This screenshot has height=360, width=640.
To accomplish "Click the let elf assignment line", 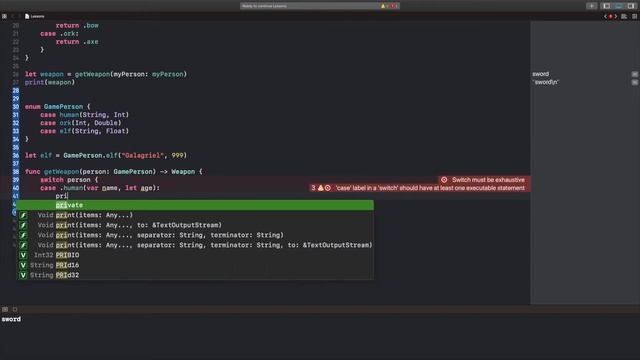I will point(106,156).
